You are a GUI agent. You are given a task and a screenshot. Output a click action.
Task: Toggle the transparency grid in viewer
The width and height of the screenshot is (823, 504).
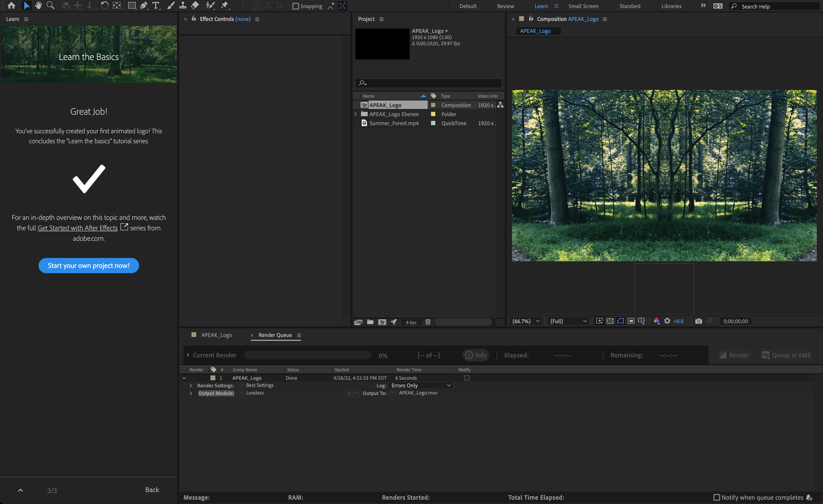point(610,321)
